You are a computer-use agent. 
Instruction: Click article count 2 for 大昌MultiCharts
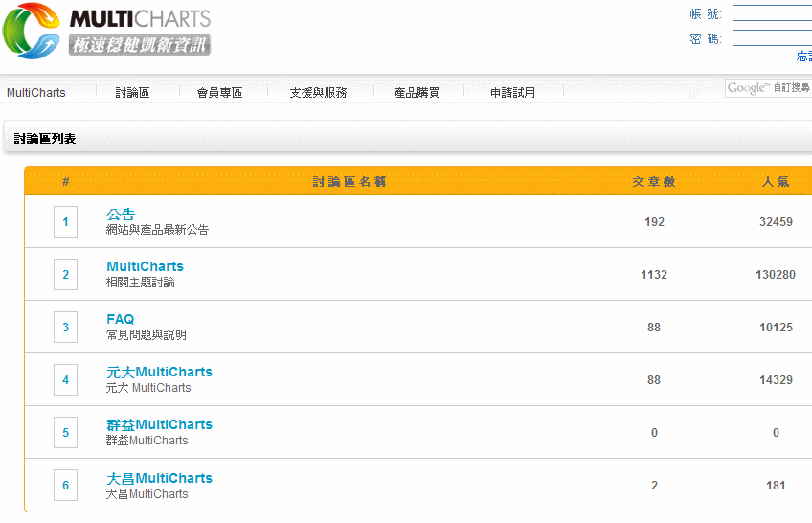click(x=655, y=486)
